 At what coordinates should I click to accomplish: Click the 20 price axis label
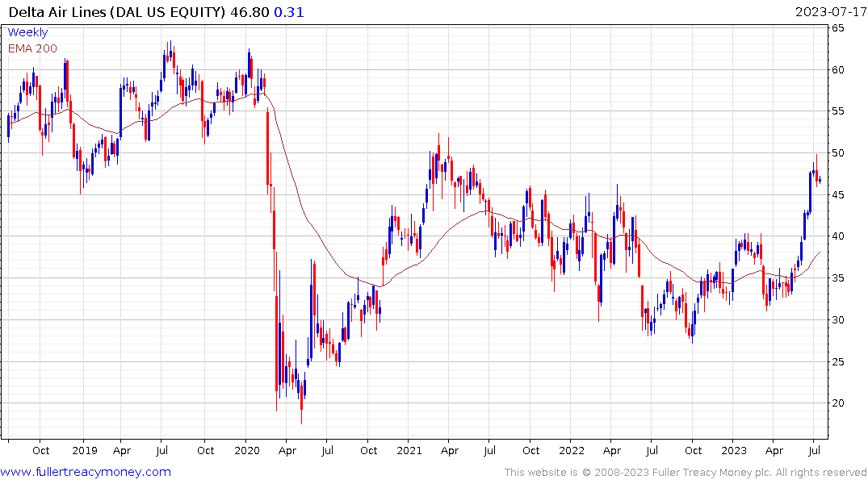click(x=837, y=403)
